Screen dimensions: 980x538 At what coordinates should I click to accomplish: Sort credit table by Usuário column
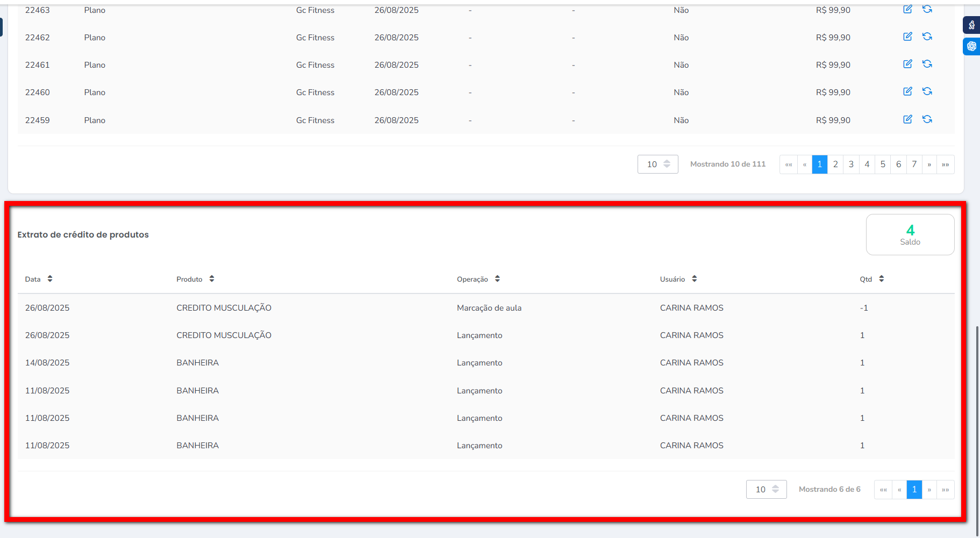(695, 279)
